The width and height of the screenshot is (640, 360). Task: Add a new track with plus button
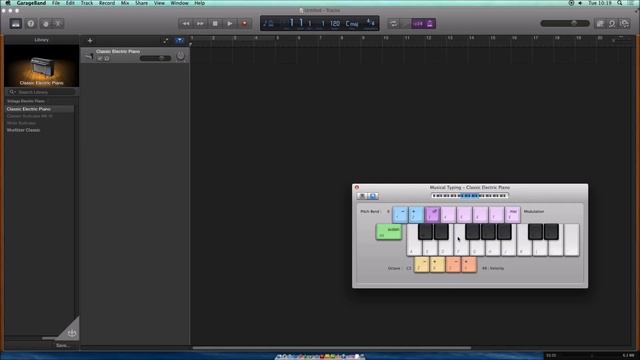(x=90, y=40)
